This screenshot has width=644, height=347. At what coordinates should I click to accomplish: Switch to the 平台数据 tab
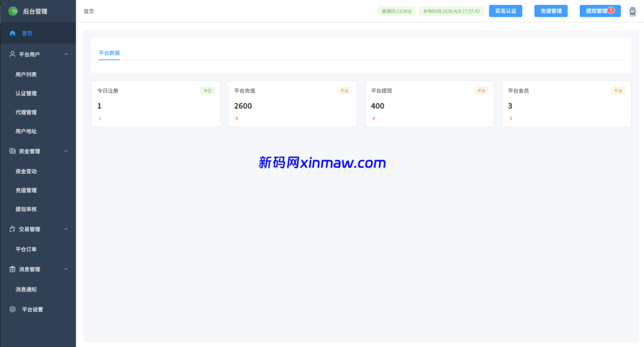pyautogui.click(x=109, y=53)
